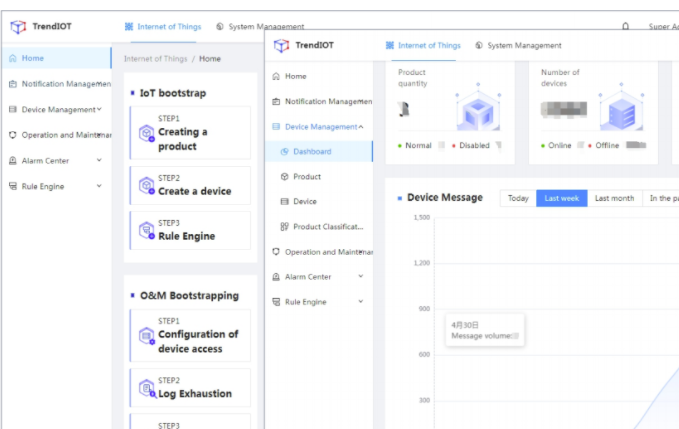
Task: Collapse the expanded Device Management menu
Action: (x=360, y=127)
